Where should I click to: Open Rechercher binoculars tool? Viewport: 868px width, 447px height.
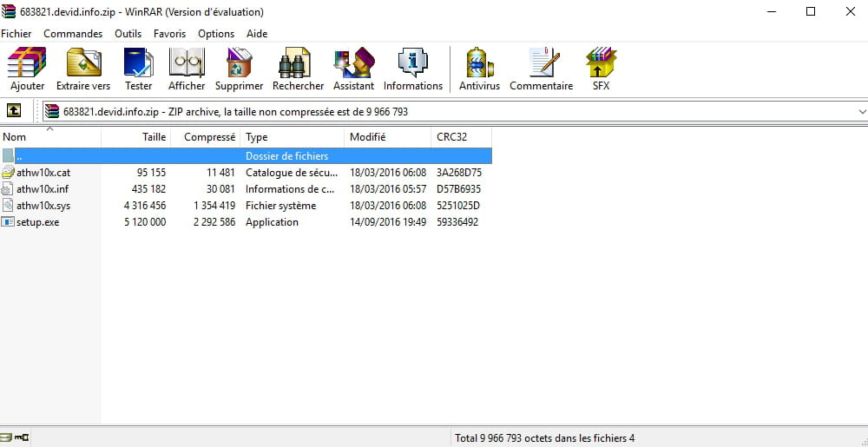(294, 62)
